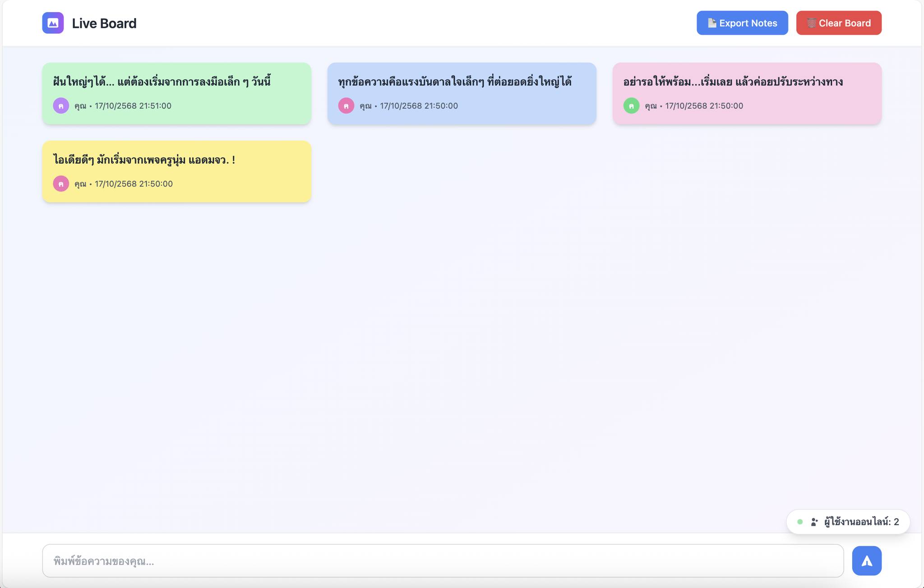Viewport: 924px width, 588px height.
Task: Select the pink note card
Action: point(747,93)
